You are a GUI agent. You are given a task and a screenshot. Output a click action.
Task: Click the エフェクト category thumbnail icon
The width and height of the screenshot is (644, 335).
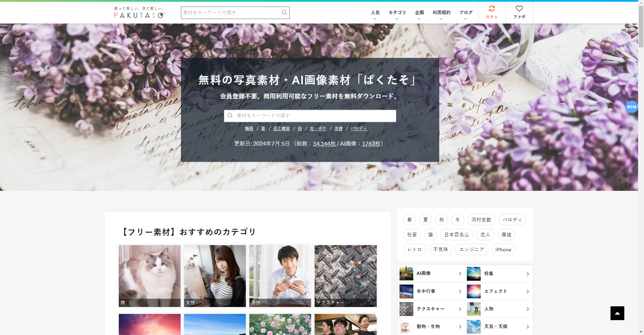(x=474, y=291)
